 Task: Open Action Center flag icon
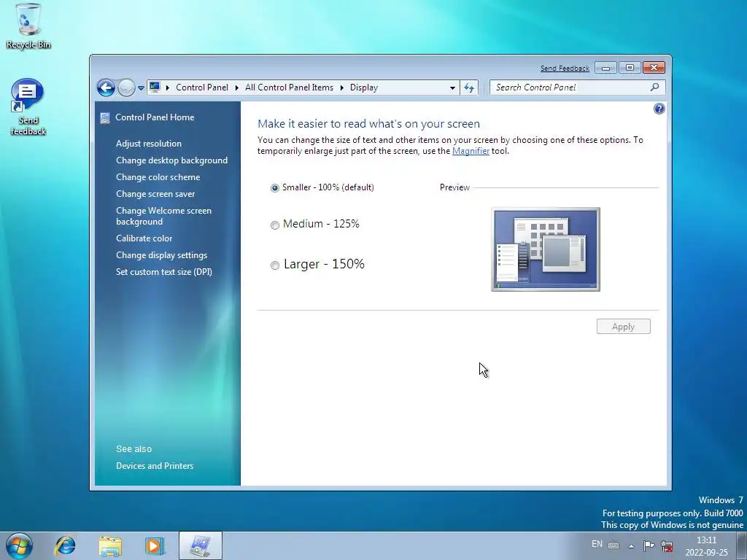[x=649, y=545]
